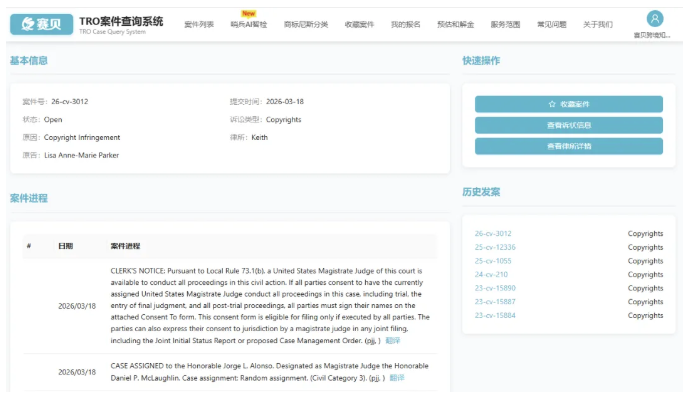Open 关于我们 in the navigation bar
The height and width of the screenshot is (407, 687).
coord(597,24)
